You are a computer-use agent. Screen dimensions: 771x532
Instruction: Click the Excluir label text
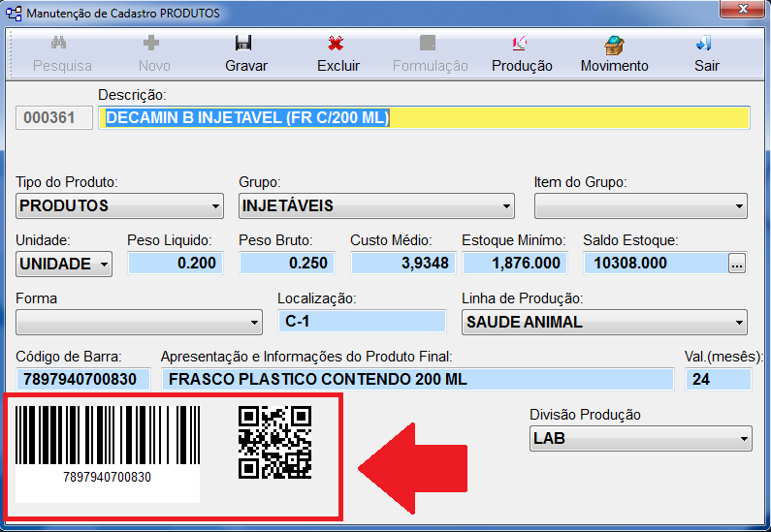pyautogui.click(x=338, y=66)
